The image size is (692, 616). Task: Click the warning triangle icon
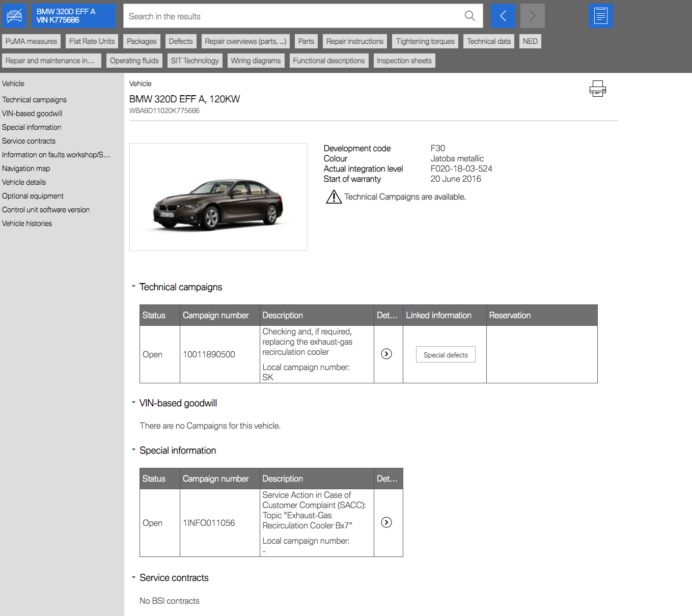(334, 197)
